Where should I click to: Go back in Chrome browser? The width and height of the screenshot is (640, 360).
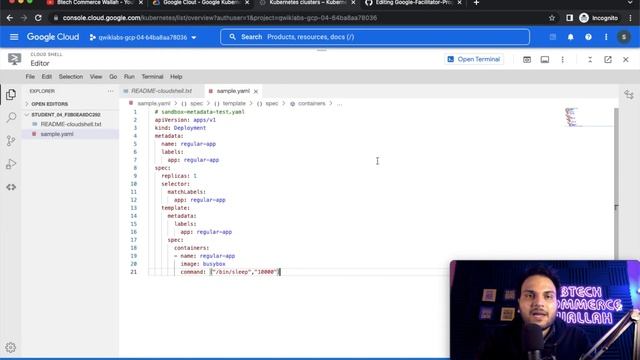click(x=10, y=18)
